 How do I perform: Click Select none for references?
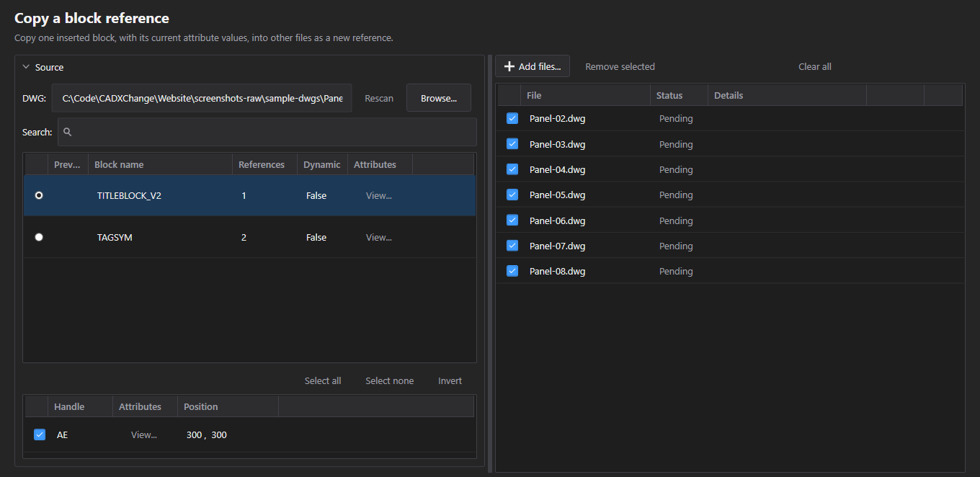[389, 380]
